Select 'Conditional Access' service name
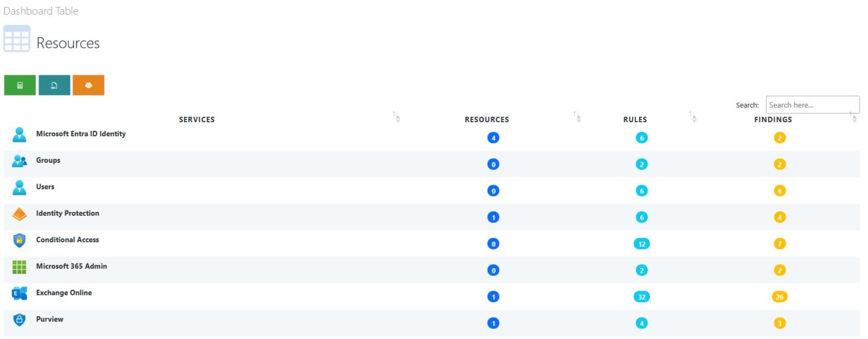868x339 pixels. coord(68,240)
